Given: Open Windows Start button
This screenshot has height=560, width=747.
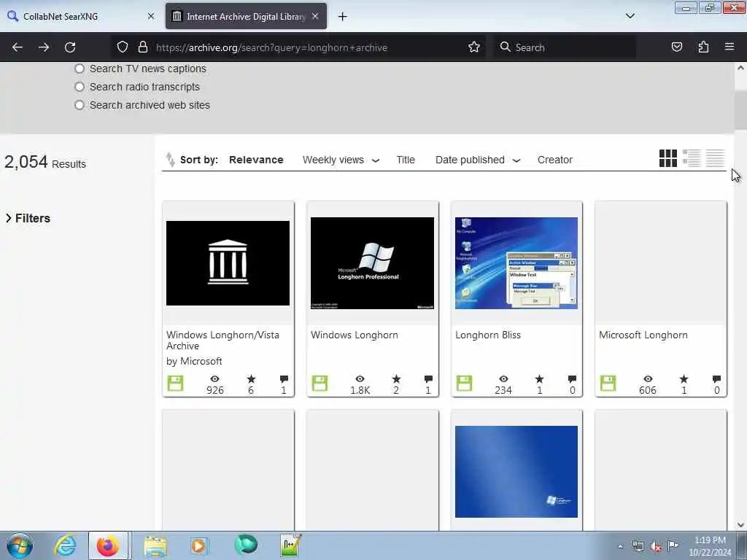Looking at the screenshot, I should tap(20, 545).
